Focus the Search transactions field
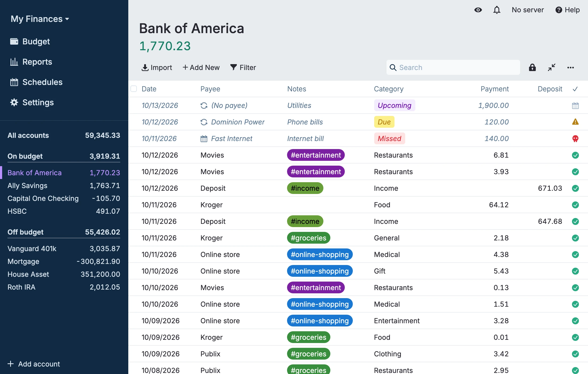This screenshot has width=588, height=374. [453, 68]
